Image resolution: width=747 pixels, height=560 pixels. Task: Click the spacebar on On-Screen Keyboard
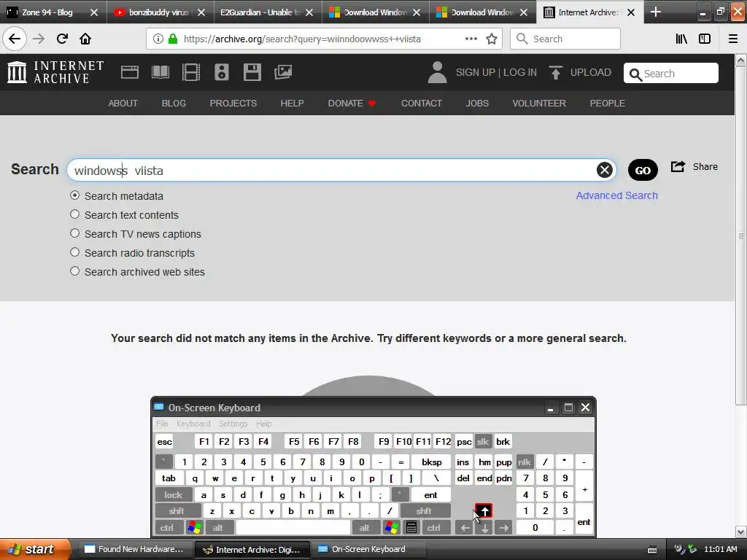point(293,528)
